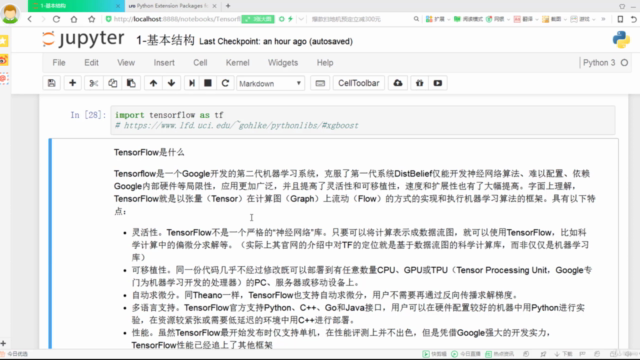Click the undo arrow icon at browser top right
Viewport: 640px width, 360px height.
coord(633,19)
